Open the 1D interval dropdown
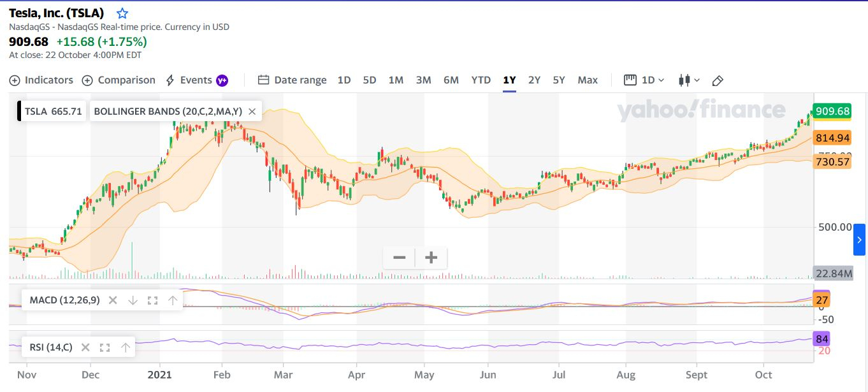The image size is (868, 392). pos(644,80)
